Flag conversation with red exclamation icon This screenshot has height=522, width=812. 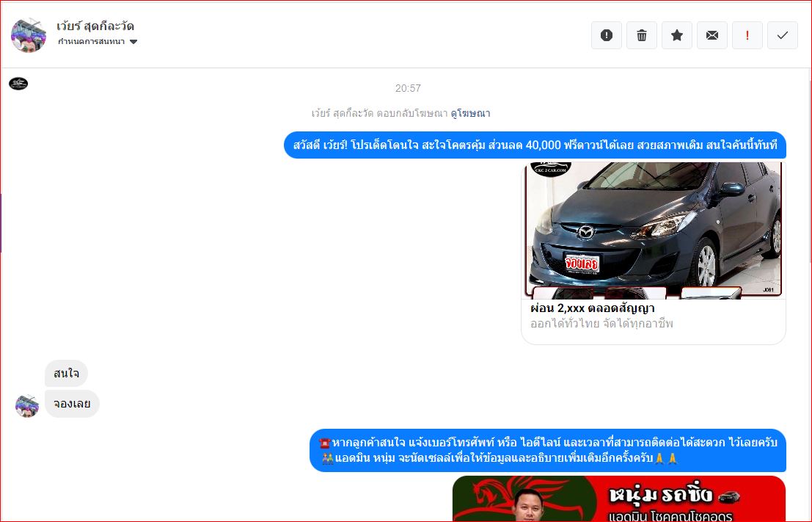(x=747, y=35)
